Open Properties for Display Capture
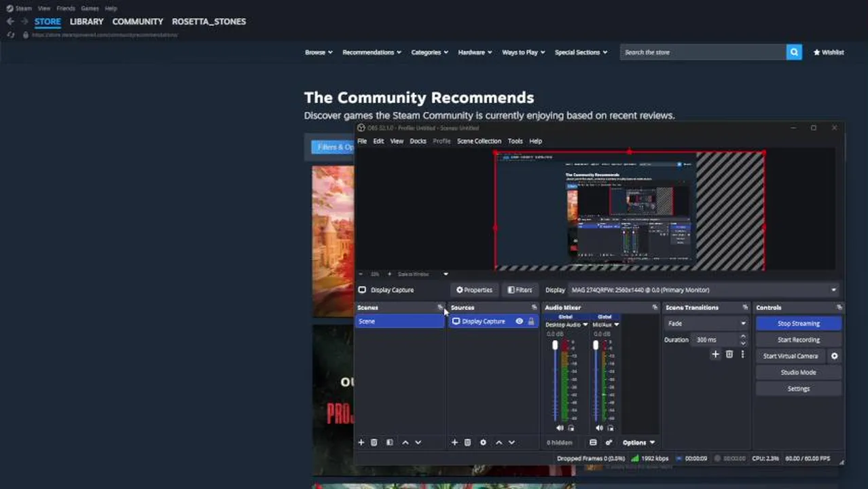 point(474,290)
